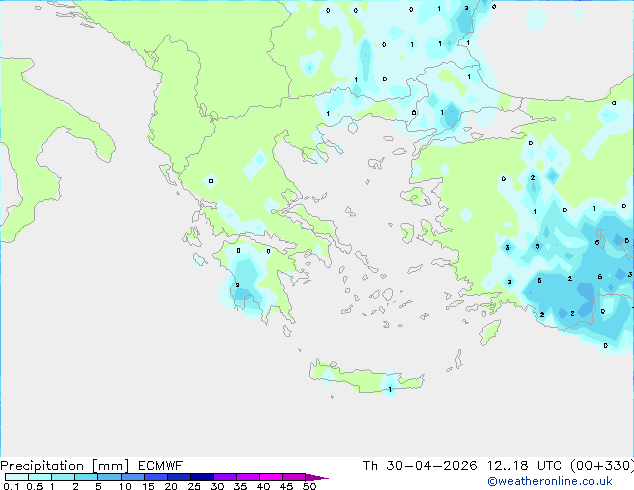634x490 pixels.
Task: Pick the 20–25 mm dark blue swatch
Action: pos(178,477)
